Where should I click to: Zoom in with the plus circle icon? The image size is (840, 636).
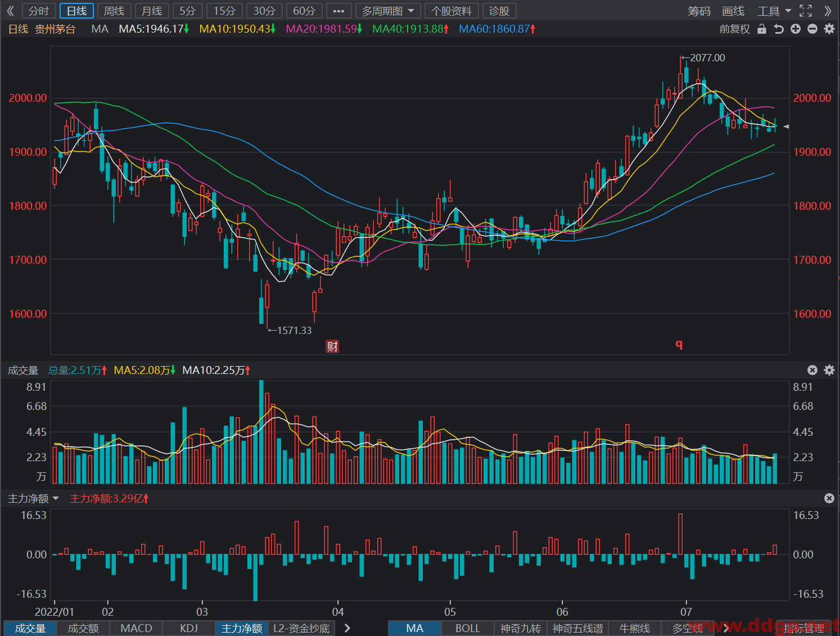796,29
